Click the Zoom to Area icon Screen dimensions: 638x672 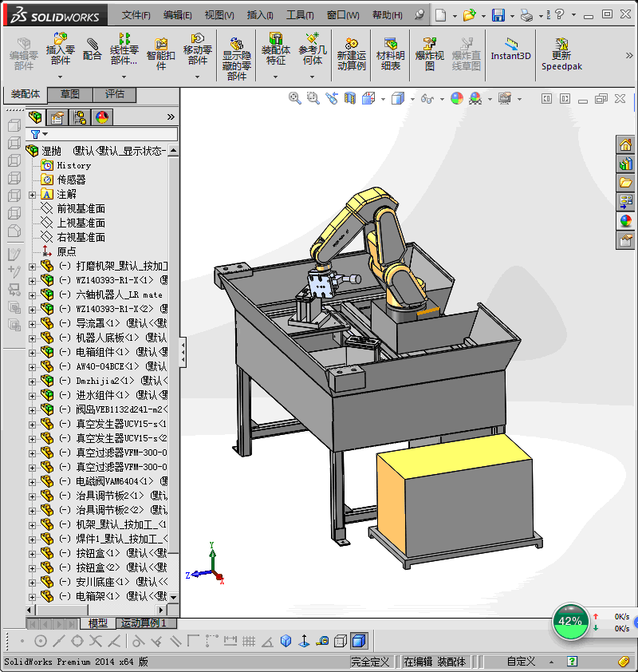[x=313, y=98]
